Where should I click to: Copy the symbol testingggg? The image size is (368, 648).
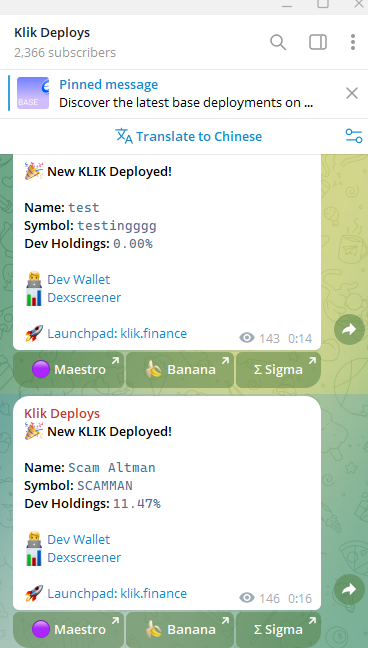(x=117, y=226)
